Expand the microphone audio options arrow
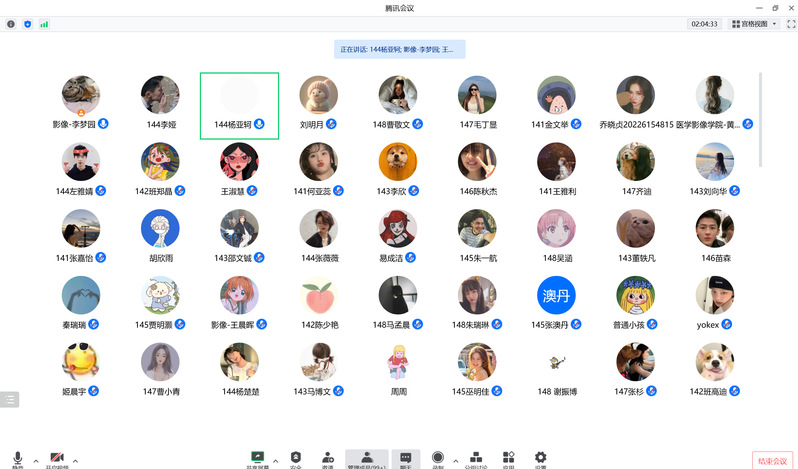798x469 pixels. pyautogui.click(x=36, y=460)
